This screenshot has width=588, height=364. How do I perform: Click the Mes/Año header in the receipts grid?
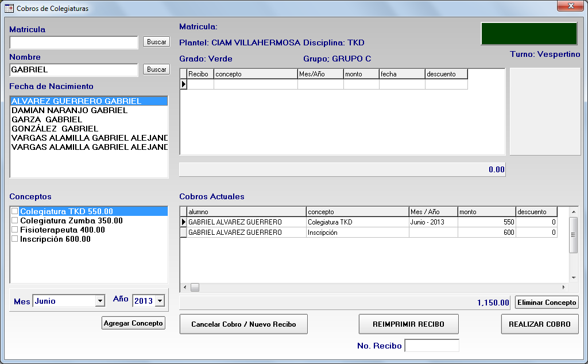click(320, 74)
